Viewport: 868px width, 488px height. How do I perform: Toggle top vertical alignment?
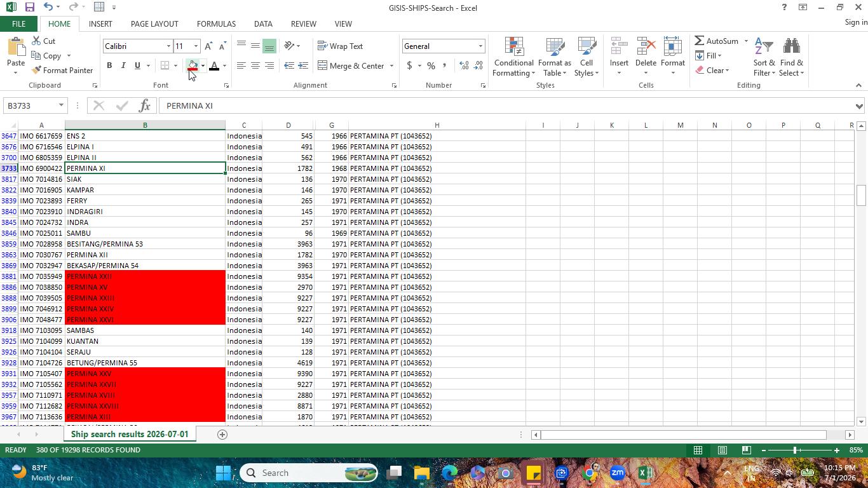241,46
